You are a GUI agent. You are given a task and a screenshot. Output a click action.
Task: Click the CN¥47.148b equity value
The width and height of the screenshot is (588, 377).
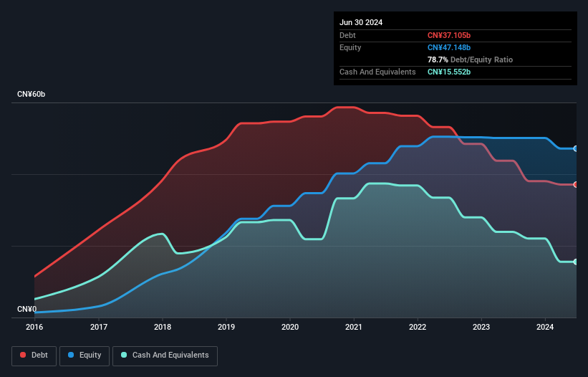(449, 47)
